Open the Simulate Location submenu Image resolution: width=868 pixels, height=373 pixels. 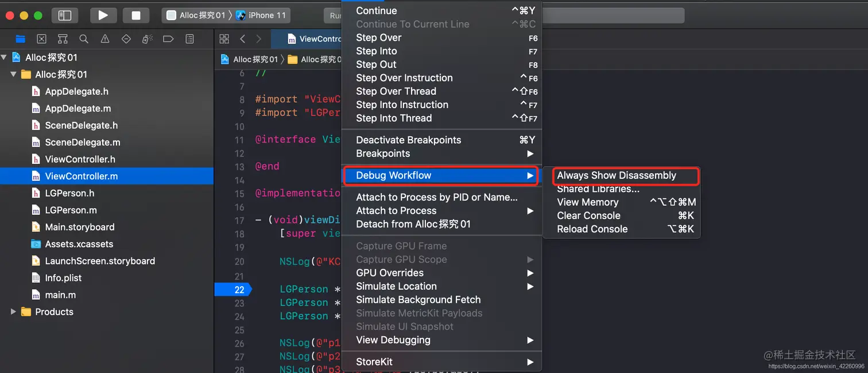click(442, 286)
